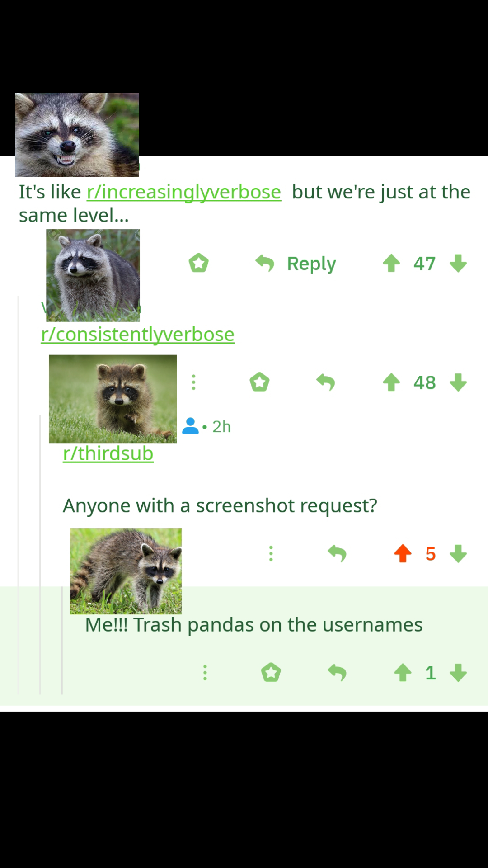
Task: Click the Reply button with text label
Action: point(296,264)
